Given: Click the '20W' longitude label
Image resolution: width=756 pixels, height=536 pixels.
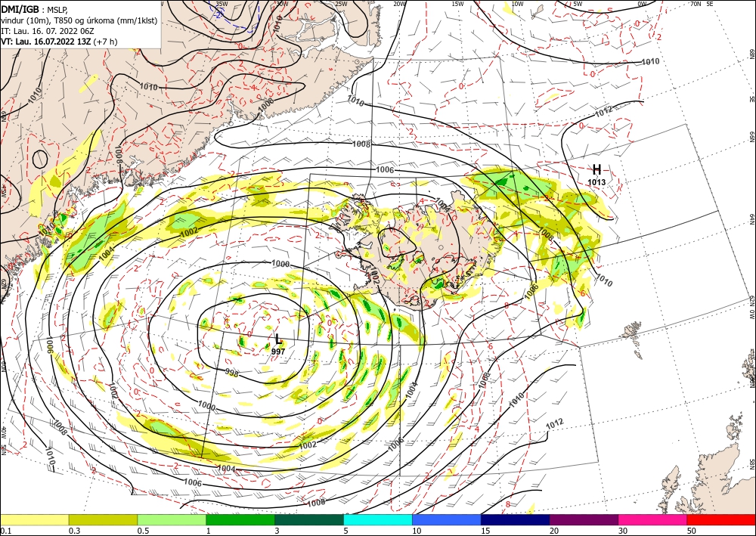Looking at the screenshot, I should [x=399, y=4].
